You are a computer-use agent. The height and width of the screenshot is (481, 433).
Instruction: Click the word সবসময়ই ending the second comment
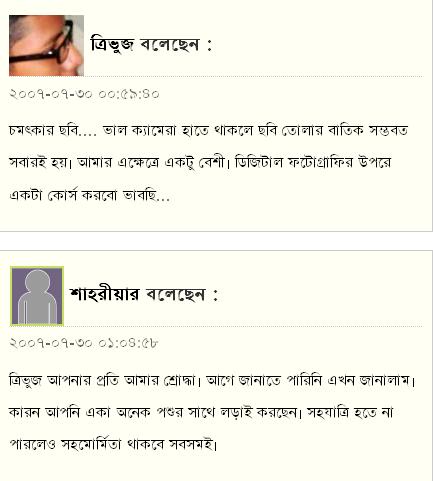(x=193, y=444)
